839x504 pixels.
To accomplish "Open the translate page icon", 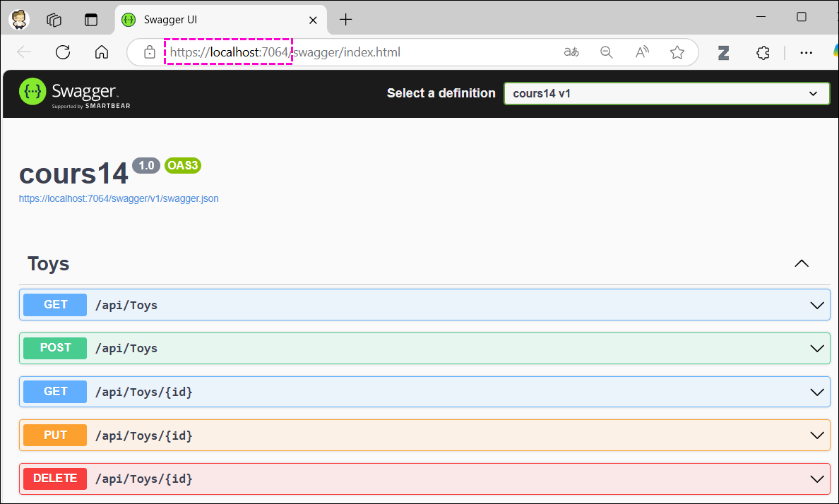I will (x=571, y=52).
